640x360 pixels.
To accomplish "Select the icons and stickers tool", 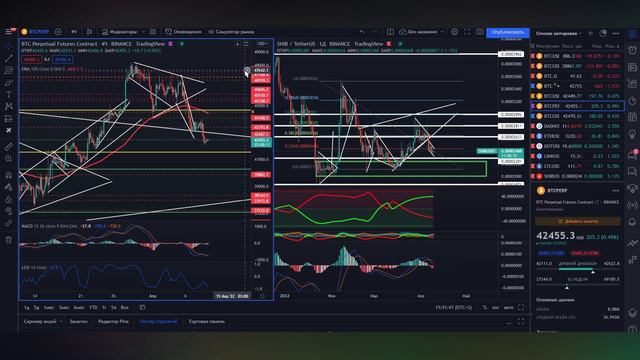I will 9,131.
